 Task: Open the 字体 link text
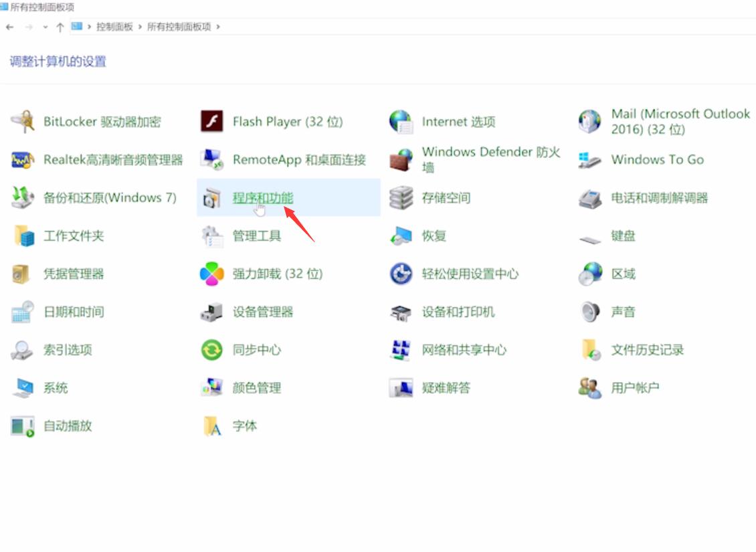tap(244, 426)
